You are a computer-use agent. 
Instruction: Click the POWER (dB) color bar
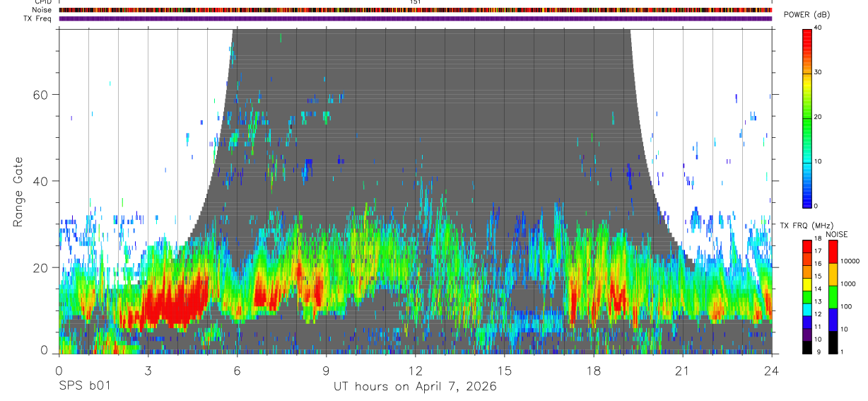[807, 117]
